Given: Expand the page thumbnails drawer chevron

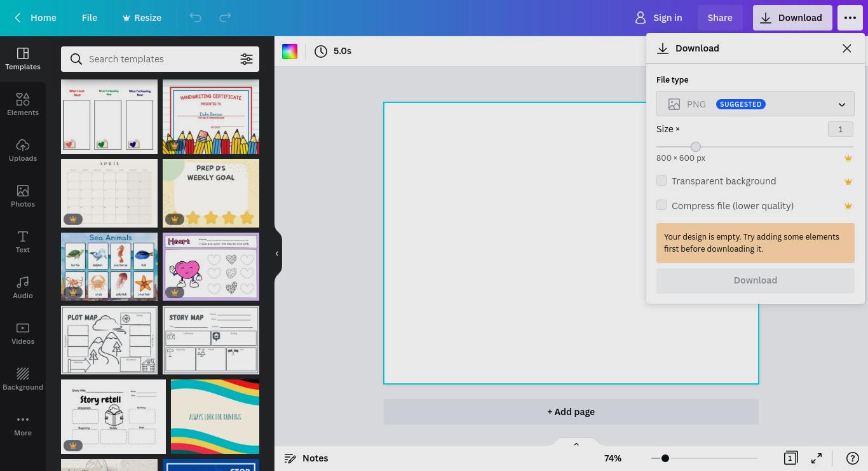Looking at the screenshot, I should point(576,444).
